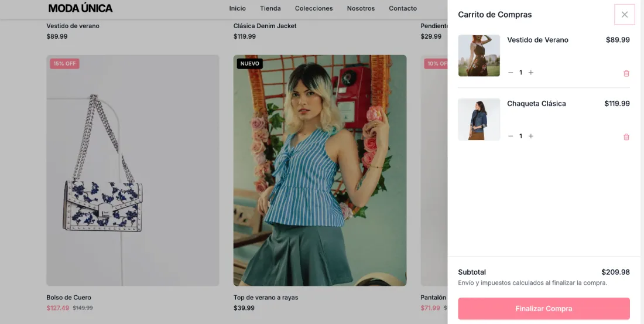Click the $209.98 subtotal amount
The width and height of the screenshot is (644, 324).
pyautogui.click(x=615, y=272)
